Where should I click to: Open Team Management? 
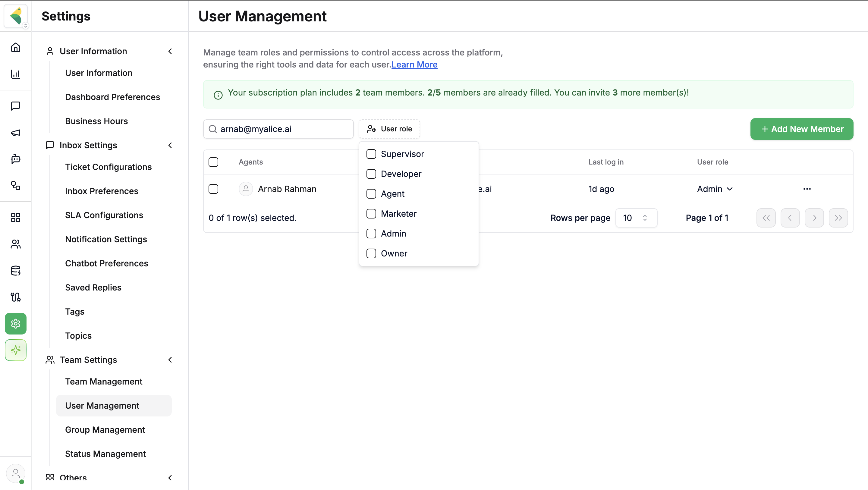click(104, 382)
